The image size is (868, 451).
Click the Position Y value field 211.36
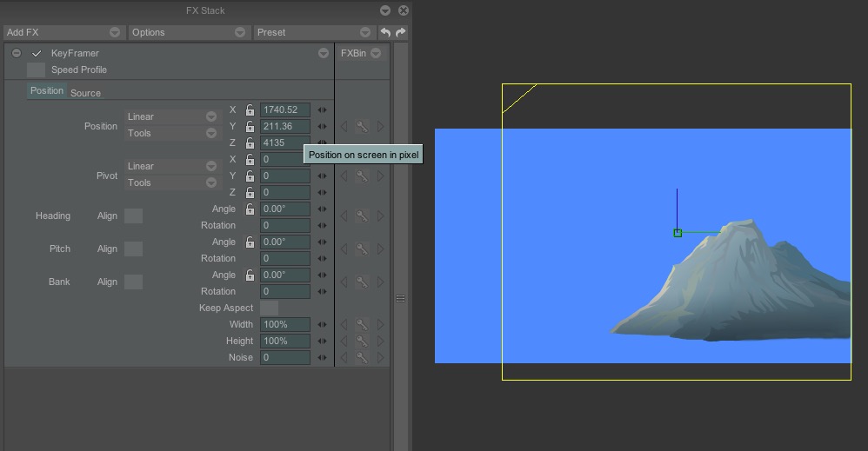(285, 126)
